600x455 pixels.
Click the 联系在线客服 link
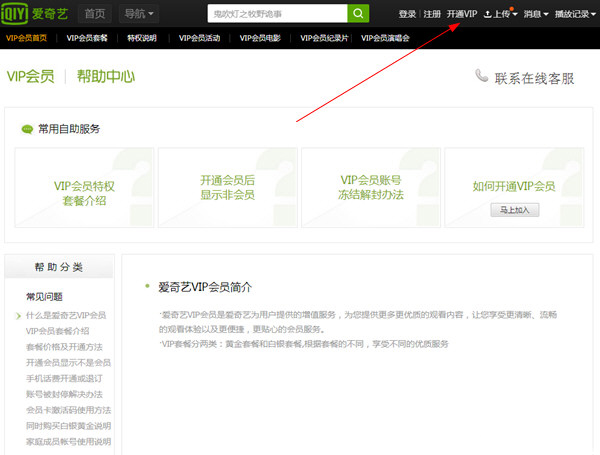pyautogui.click(x=534, y=78)
